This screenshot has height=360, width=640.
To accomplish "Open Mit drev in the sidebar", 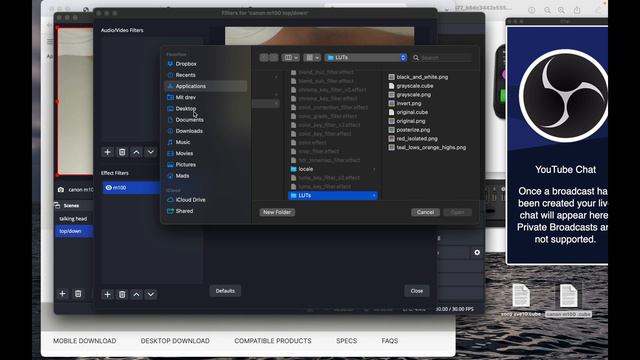I will pos(186,98).
